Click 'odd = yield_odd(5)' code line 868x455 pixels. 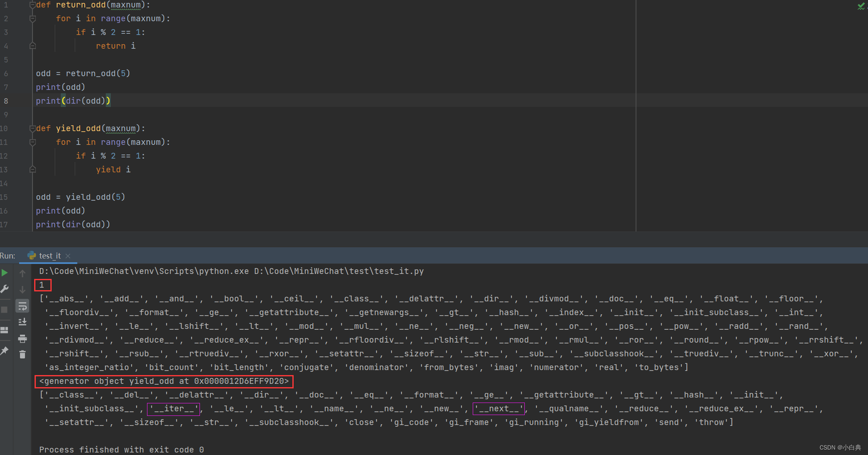pos(80,197)
